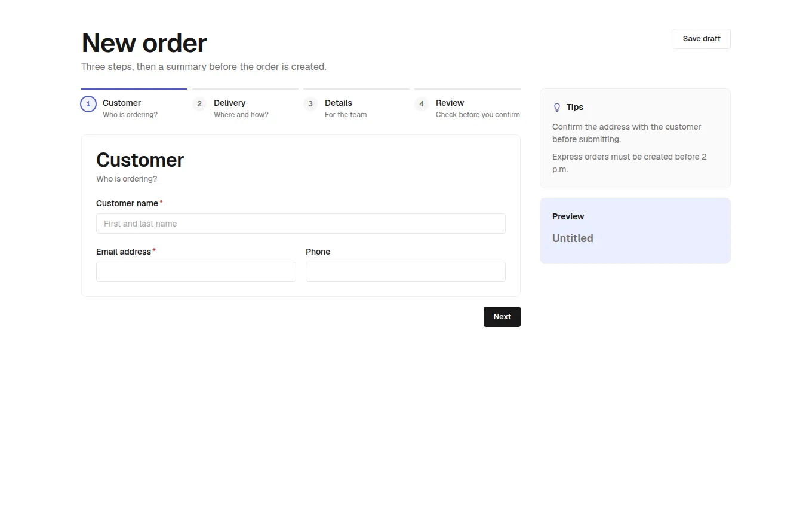Select the Customer step tab label

click(122, 103)
